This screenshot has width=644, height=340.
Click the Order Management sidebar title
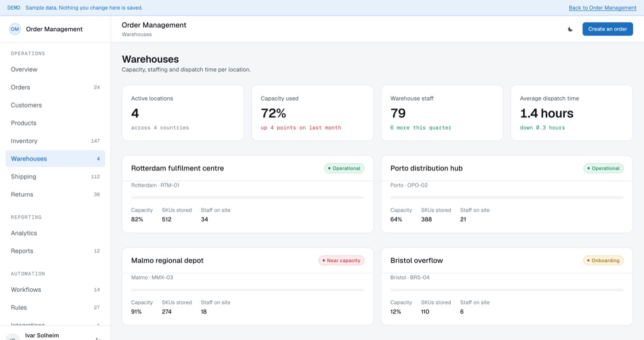click(54, 29)
